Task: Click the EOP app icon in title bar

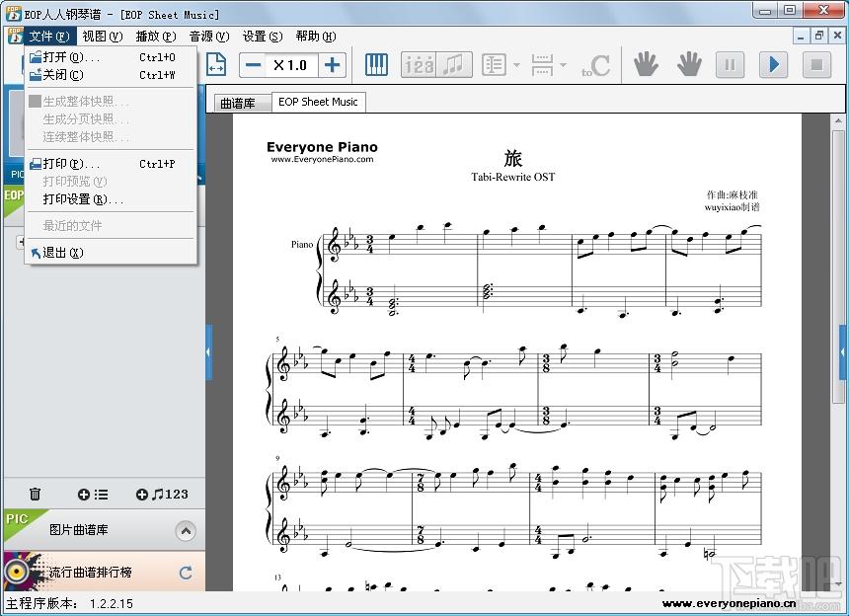Action: click(13, 14)
